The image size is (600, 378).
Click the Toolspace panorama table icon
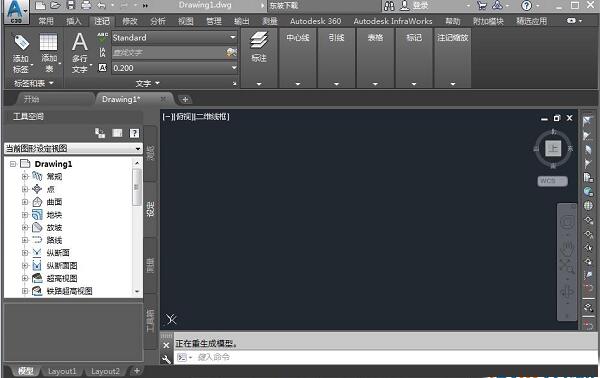coord(117,133)
